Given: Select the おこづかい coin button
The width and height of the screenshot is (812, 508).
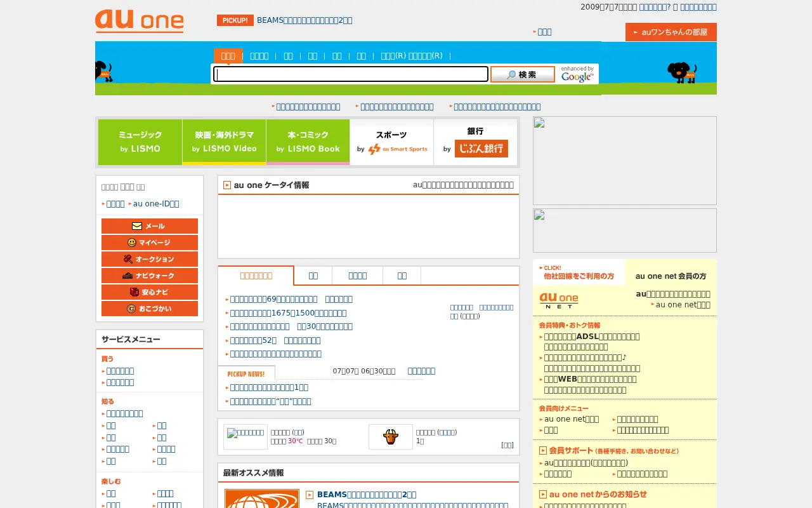Looking at the screenshot, I should click(150, 309).
